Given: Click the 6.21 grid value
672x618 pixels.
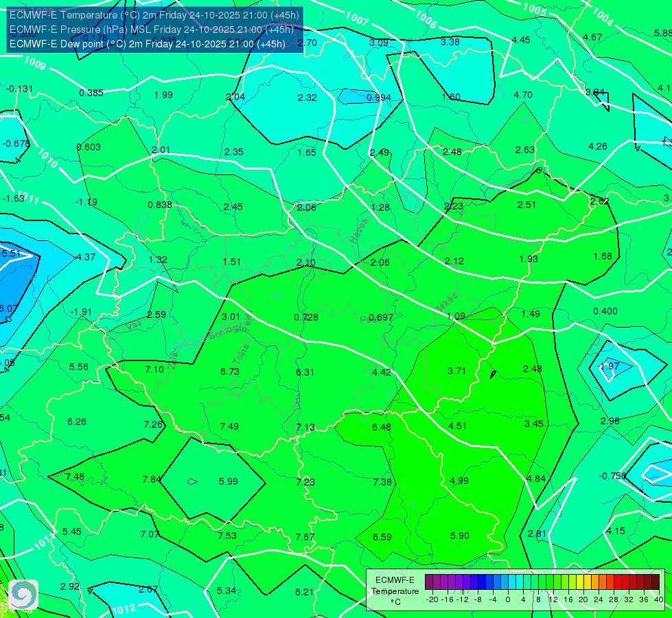Looking at the screenshot, I should [305, 592].
